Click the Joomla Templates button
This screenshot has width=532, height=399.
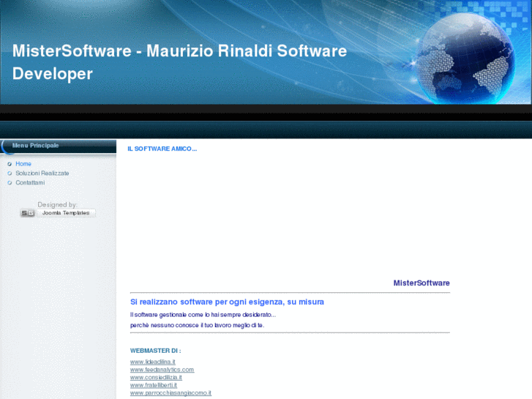click(66, 213)
